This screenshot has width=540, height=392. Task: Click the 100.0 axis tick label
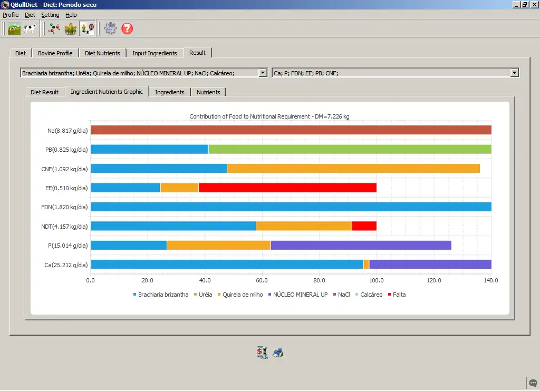(377, 280)
